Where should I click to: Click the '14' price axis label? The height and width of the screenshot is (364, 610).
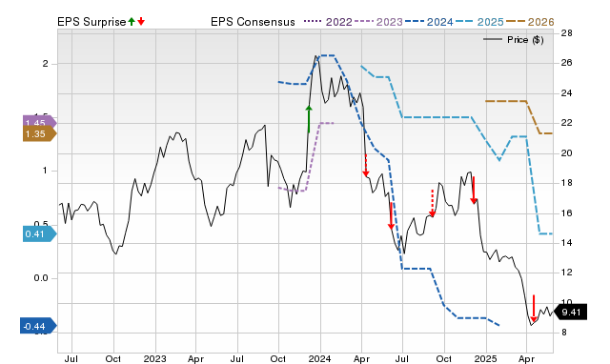566,243
